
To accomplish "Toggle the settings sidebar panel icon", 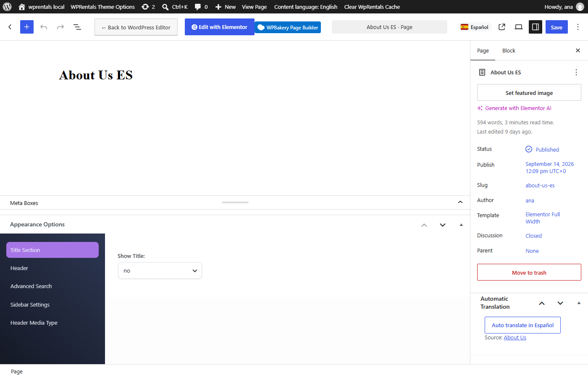I will point(535,27).
